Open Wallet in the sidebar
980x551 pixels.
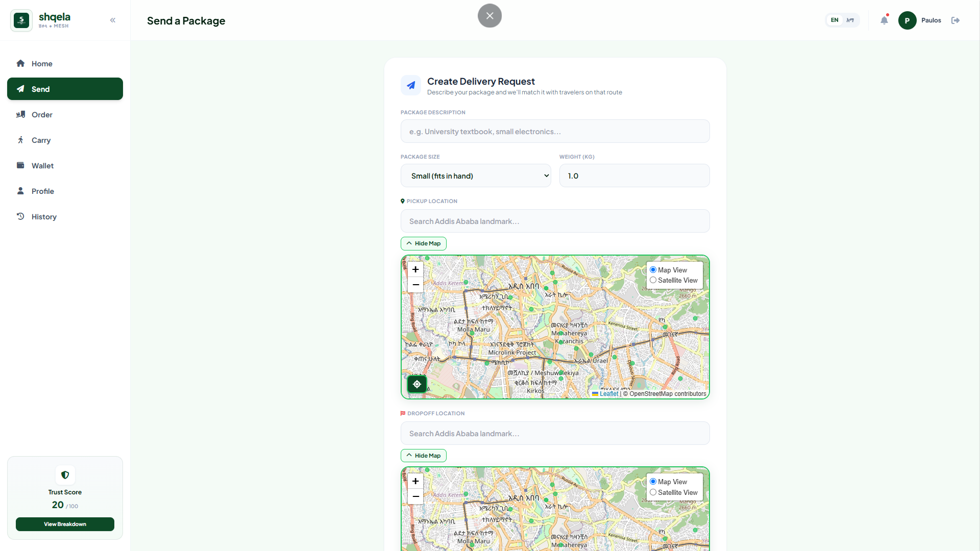point(65,166)
